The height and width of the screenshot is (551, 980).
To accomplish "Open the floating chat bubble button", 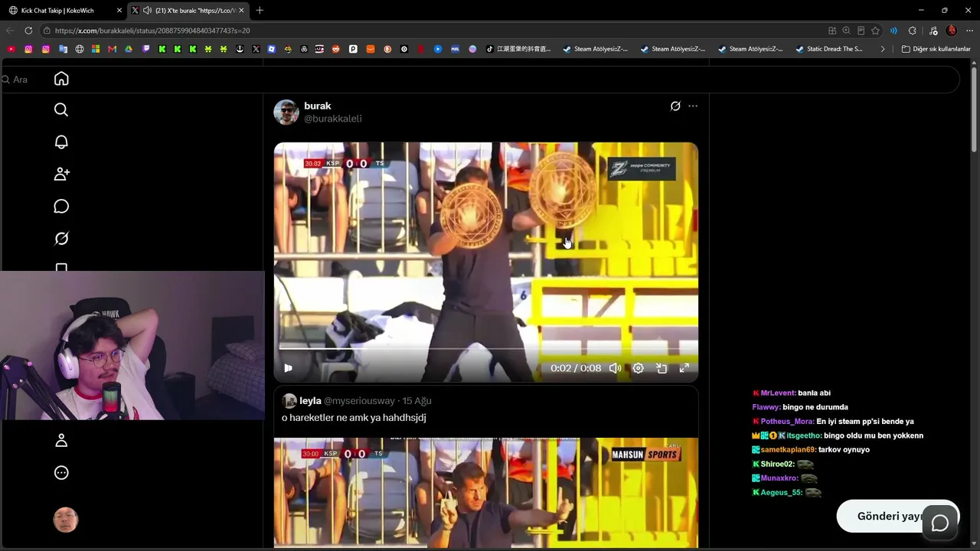I will [x=940, y=523].
